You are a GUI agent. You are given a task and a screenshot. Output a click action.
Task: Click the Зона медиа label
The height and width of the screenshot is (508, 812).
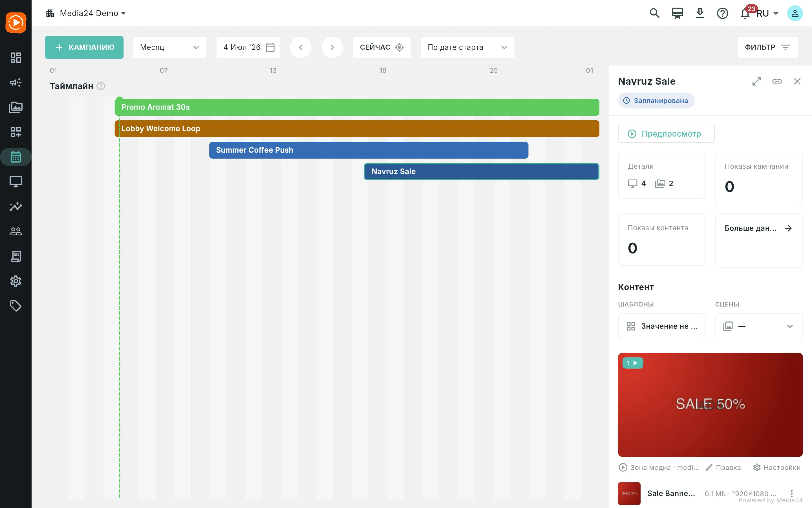659,468
